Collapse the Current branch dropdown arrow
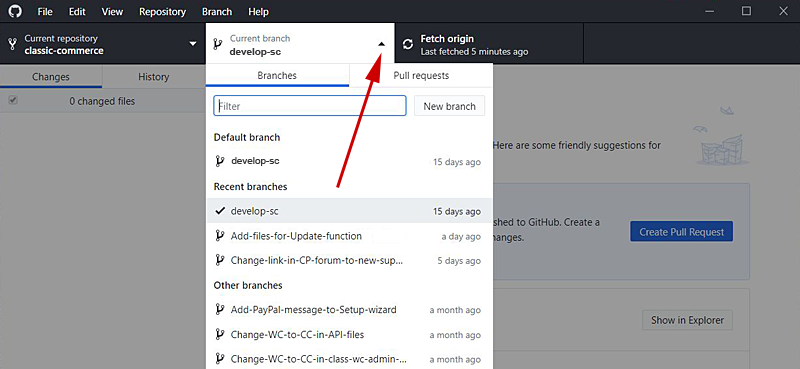Image resolution: width=800 pixels, height=369 pixels. [x=381, y=44]
